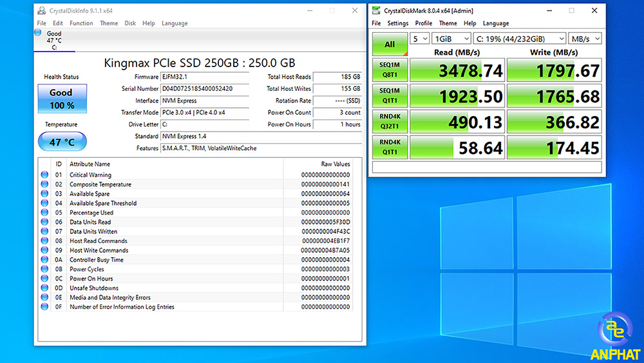644x363 pixels.
Task: Click Available Spare Threshold status circle
Action: pos(44,203)
